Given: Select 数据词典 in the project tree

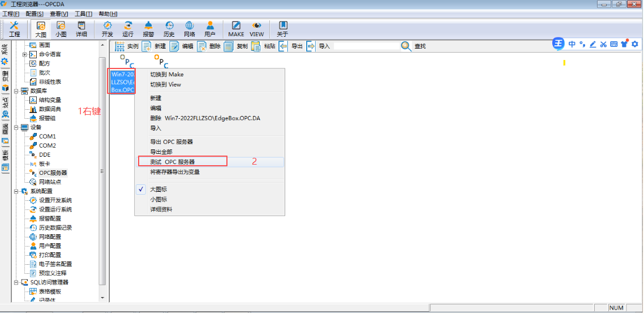Looking at the screenshot, I should pos(50,109).
